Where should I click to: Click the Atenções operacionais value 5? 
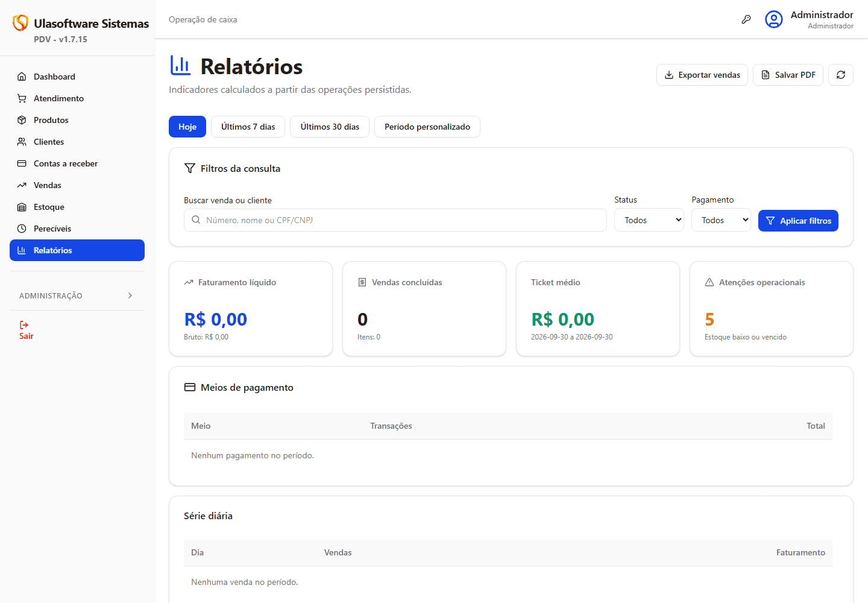[x=709, y=319]
